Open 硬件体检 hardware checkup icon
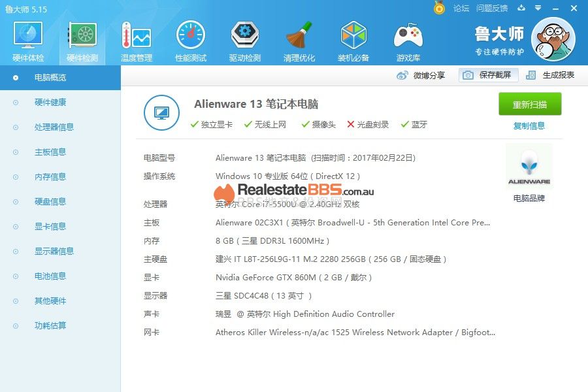The width and height of the screenshot is (588, 392). pyautogui.click(x=27, y=36)
